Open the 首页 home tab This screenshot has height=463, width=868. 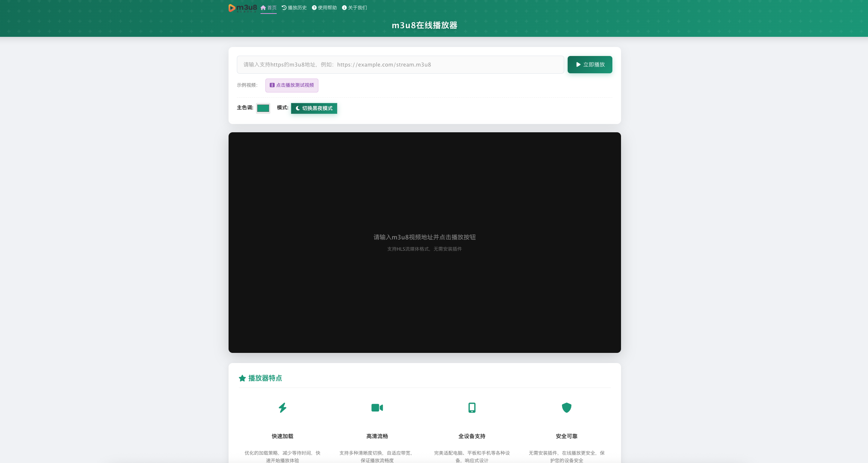pyautogui.click(x=268, y=8)
